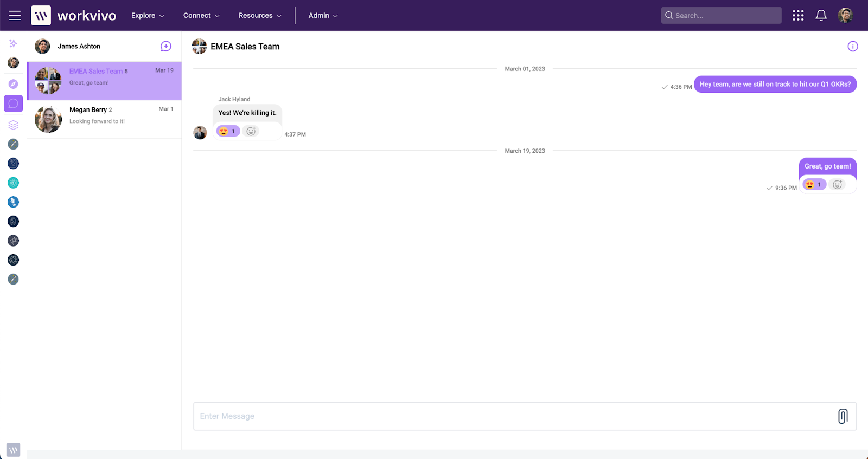Start a new chat with plus bubble icon
Viewport: 868px width, 459px height.
[x=166, y=47]
